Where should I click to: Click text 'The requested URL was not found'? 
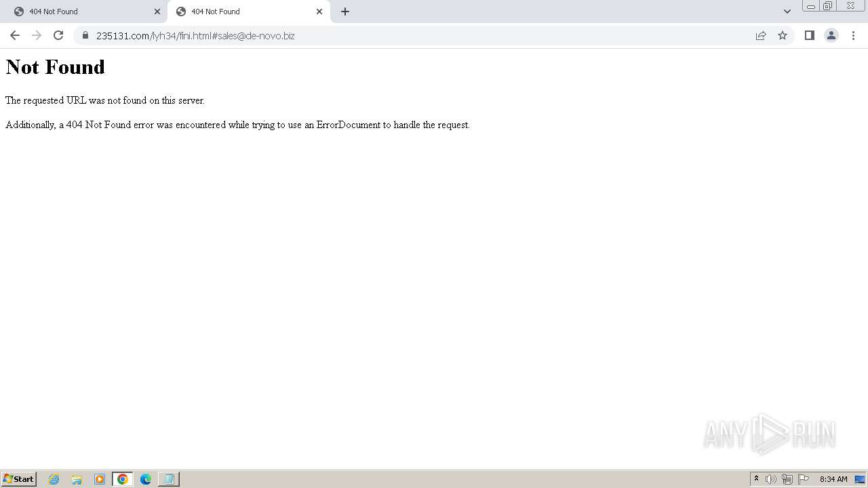[x=75, y=100]
